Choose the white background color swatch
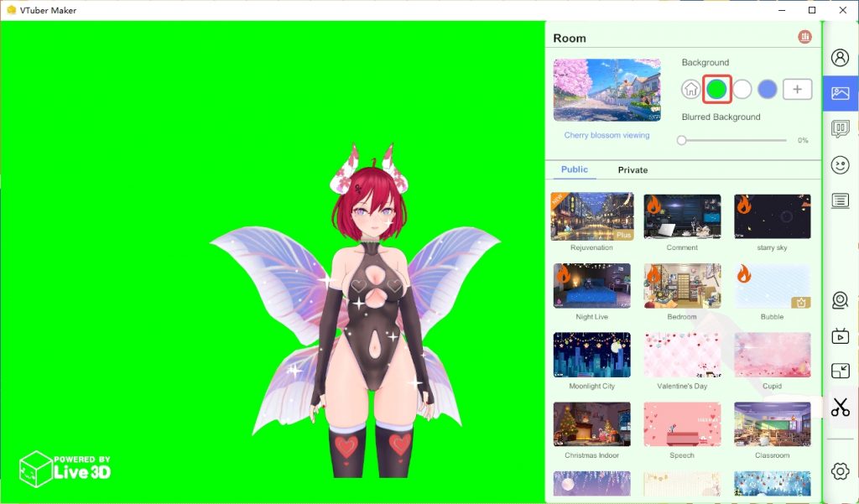The height and width of the screenshot is (504, 859). (x=742, y=89)
